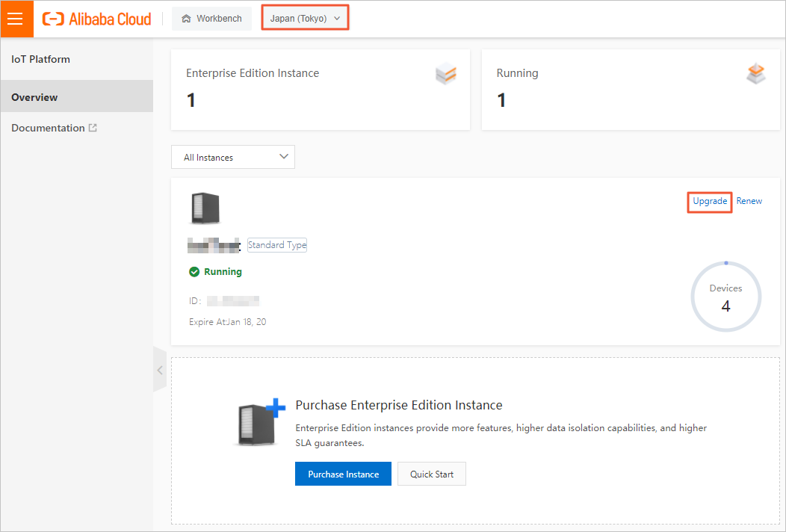Click the Alibaba Cloud logo
Screen dimensions: 786x532
pyautogui.click(x=96, y=19)
